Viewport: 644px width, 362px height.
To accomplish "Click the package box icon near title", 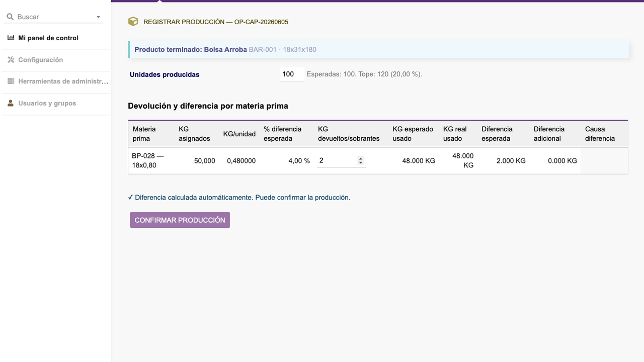I will [x=133, y=22].
